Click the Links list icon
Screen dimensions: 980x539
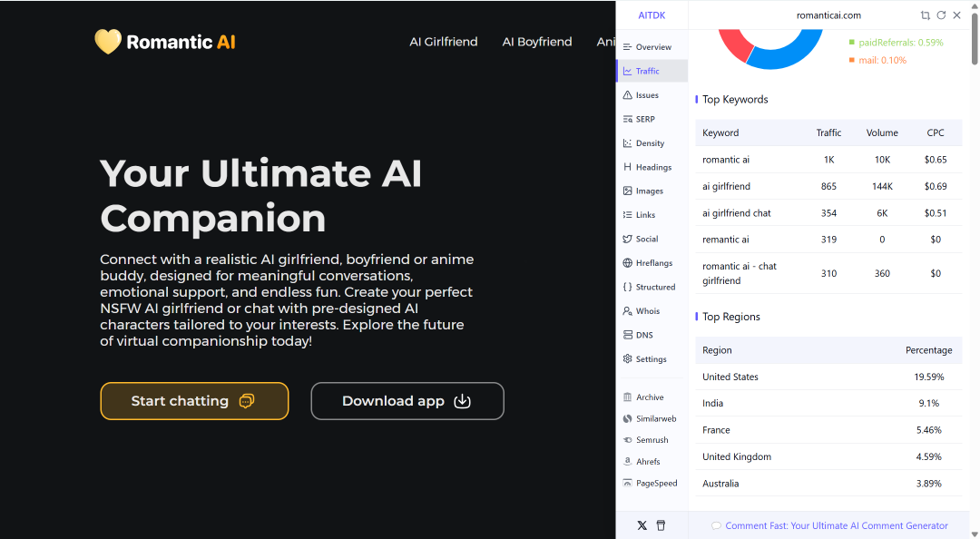(x=628, y=214)
